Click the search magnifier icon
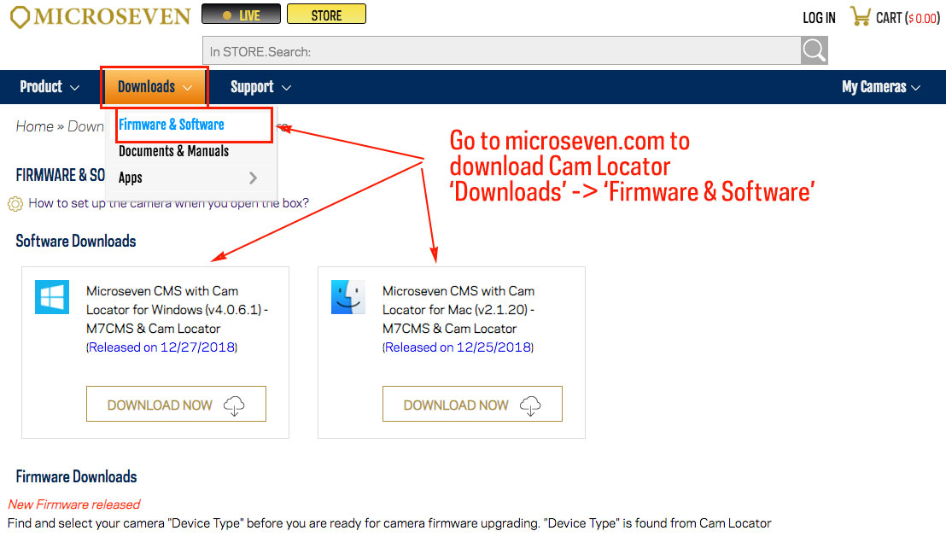The width and height of the screenshot is (946, 560). coord(814,50)
